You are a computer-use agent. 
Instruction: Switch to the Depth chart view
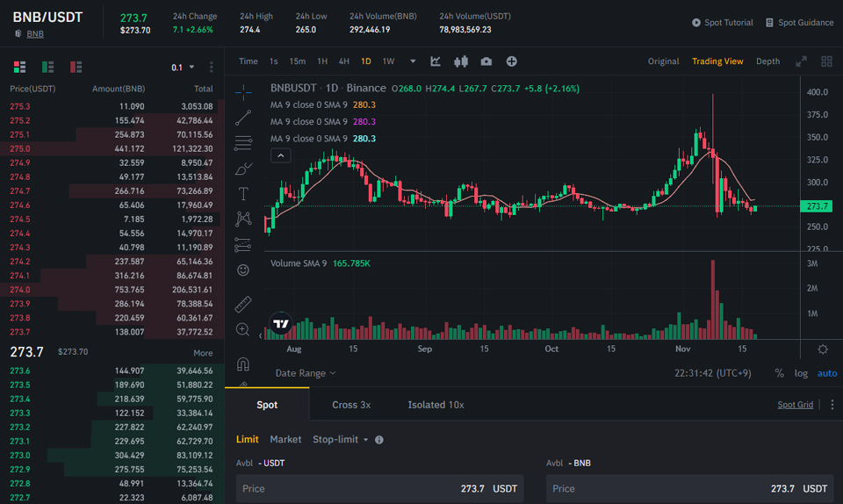(x=767, y=61)
